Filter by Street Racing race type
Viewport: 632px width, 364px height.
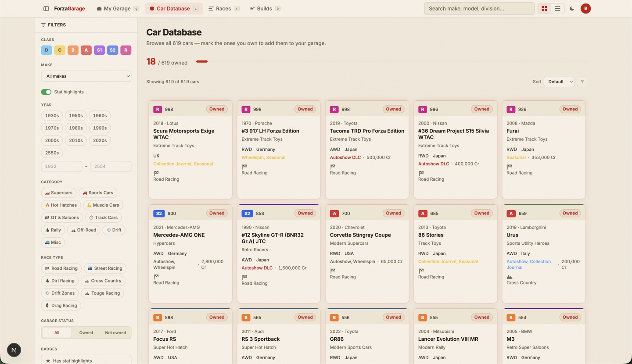pyautogui.click(x=104, y=268)
